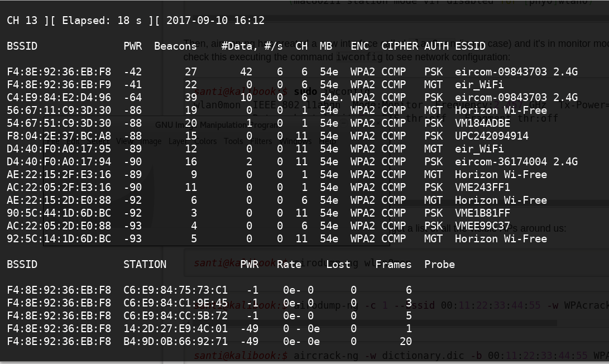Open the GIMP Tools menu
609x364 pixels.
[x=233, y=141]
